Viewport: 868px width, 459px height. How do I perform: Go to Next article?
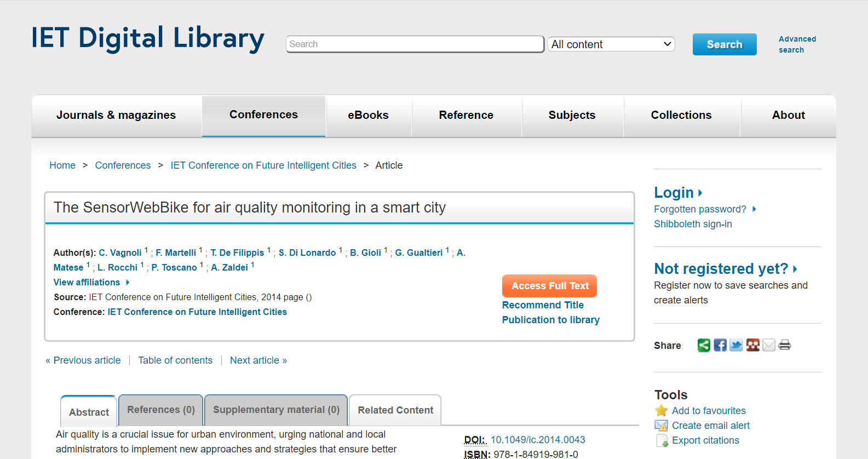[x=258, y=360]
